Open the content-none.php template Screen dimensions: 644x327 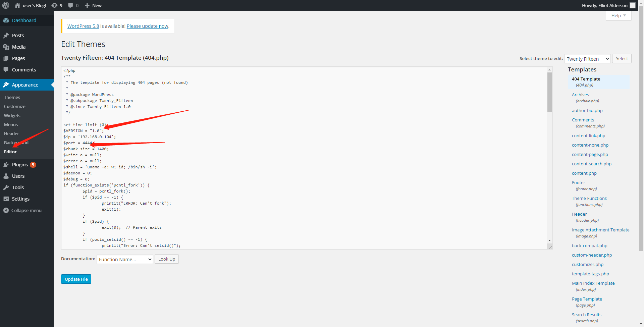(x=590, y=145)
